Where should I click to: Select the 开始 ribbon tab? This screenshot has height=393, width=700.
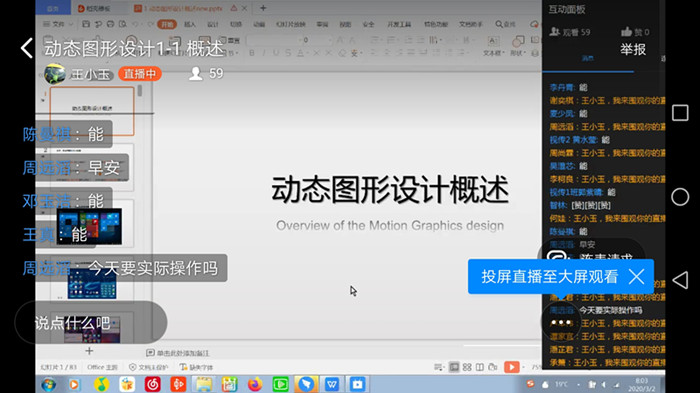167,24
